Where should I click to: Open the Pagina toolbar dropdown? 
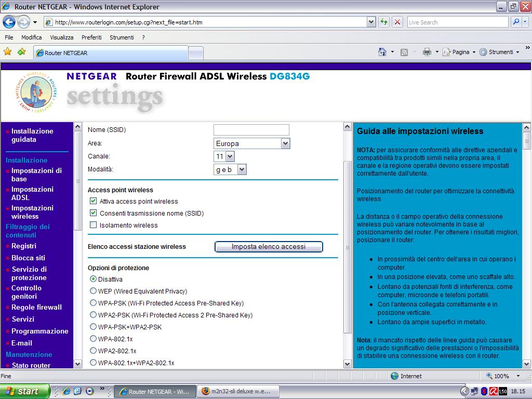tap(459, 52)
